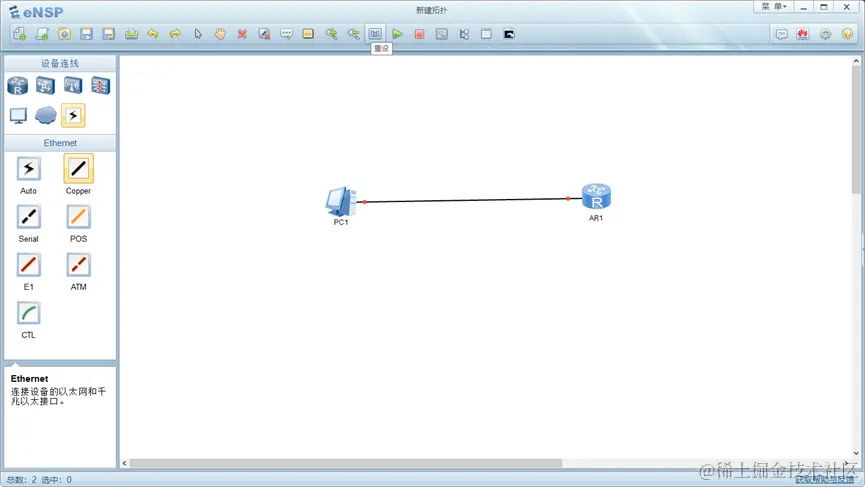
Task: Stop devices with red stop button
Action: click(x=419, y=34)
